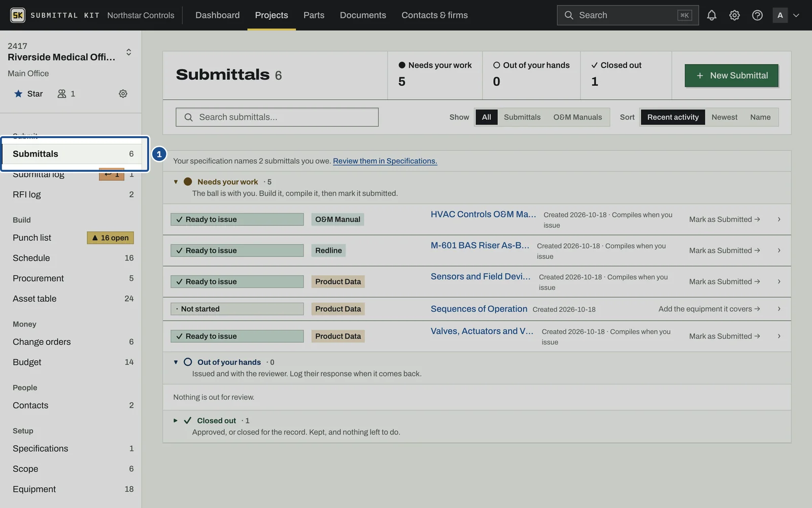This screenshot has height=508, width=812.
Task: Open the Documents tab
Action: [x=363, y=15]
